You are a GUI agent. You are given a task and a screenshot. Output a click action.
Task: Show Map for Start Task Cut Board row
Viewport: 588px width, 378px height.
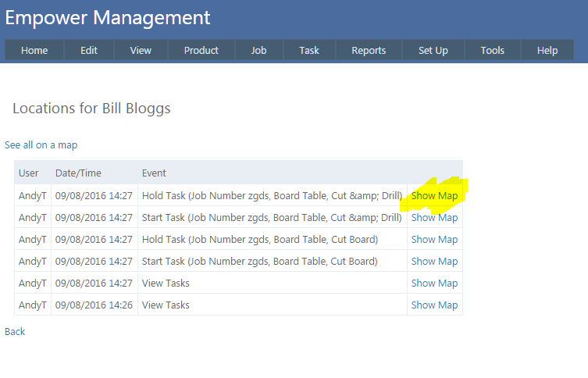pos(434,262)
